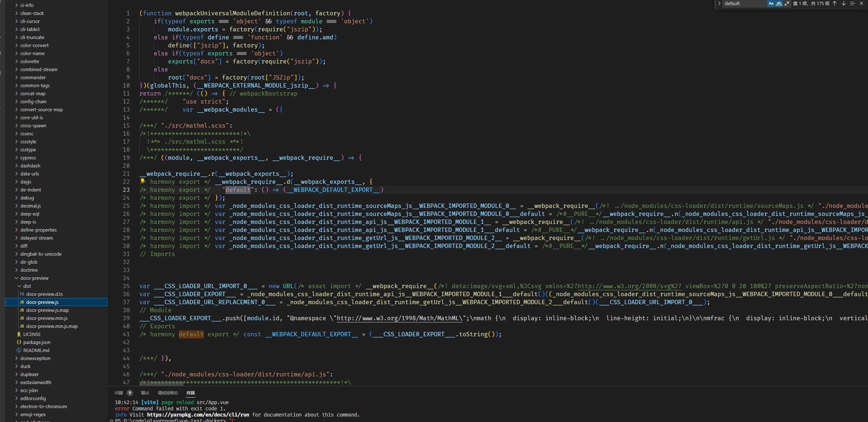This screenshot has width=868, height=422.
Task: Disable match case in the find widget
Action: pos(771,4)
